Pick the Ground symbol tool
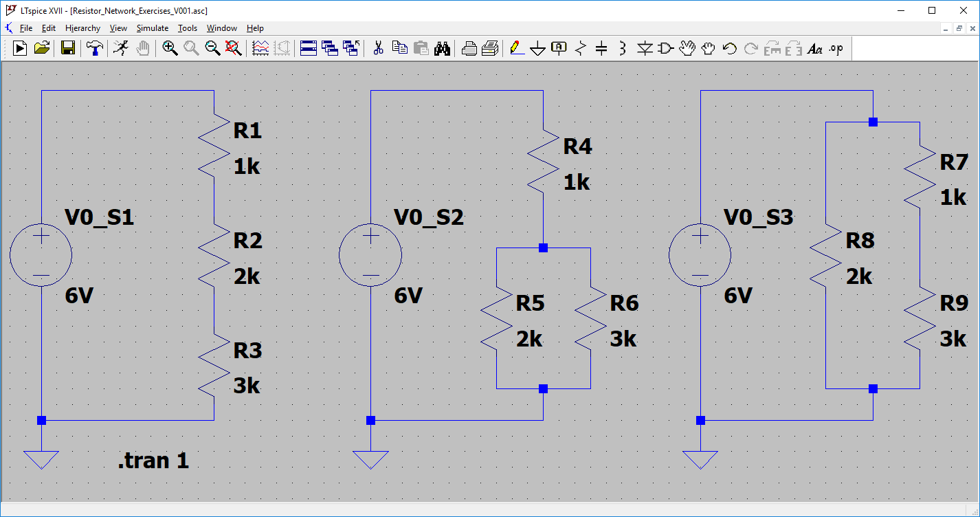Image resolution: width=980 pixels, height=517 pixels. coord(538,48)
